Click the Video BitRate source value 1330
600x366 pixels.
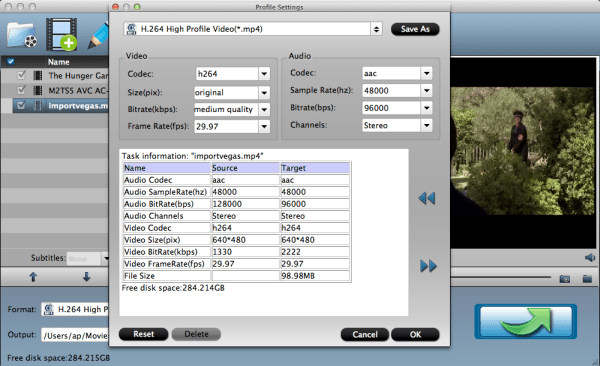point(222,252)
